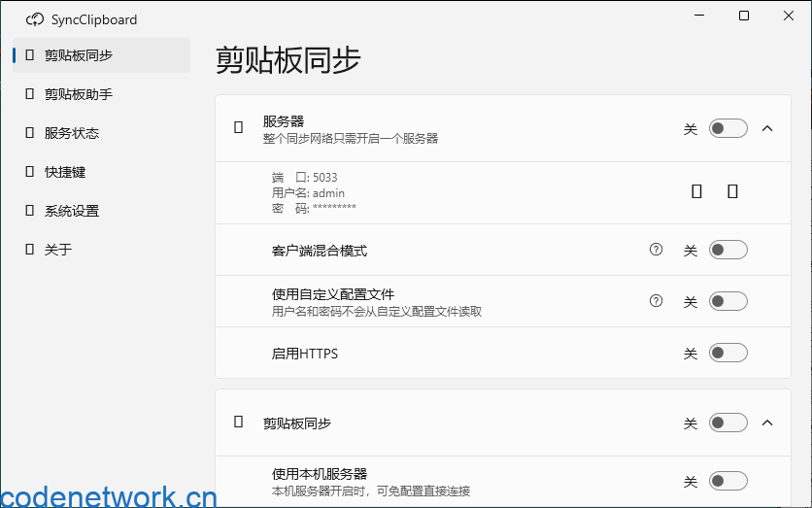Click the hint 本机服务器开启时，可免配置直接连接
Viewport: 812px width, 508px height.
371,491
